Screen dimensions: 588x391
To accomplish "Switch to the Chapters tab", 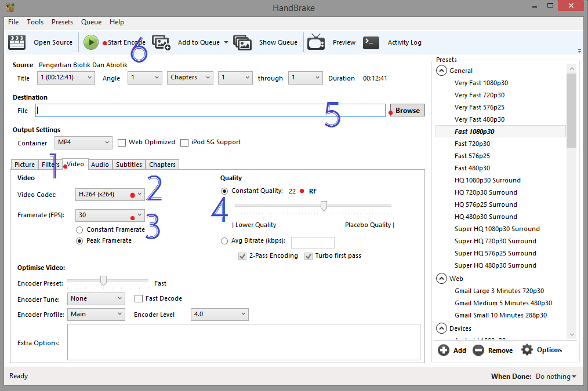I will [162, 165].
